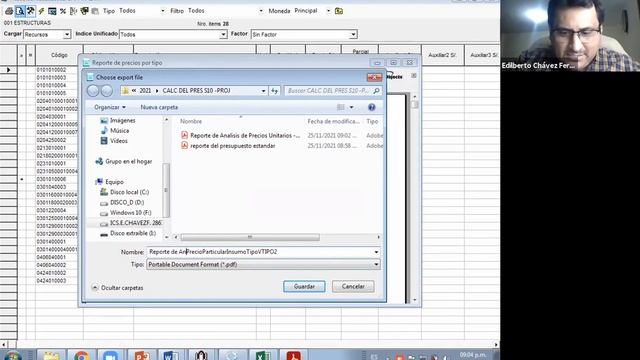Select Vídeos in the folder tree
Image resolution: width=640 pixels, height=360 pixels.
(114, 141)
